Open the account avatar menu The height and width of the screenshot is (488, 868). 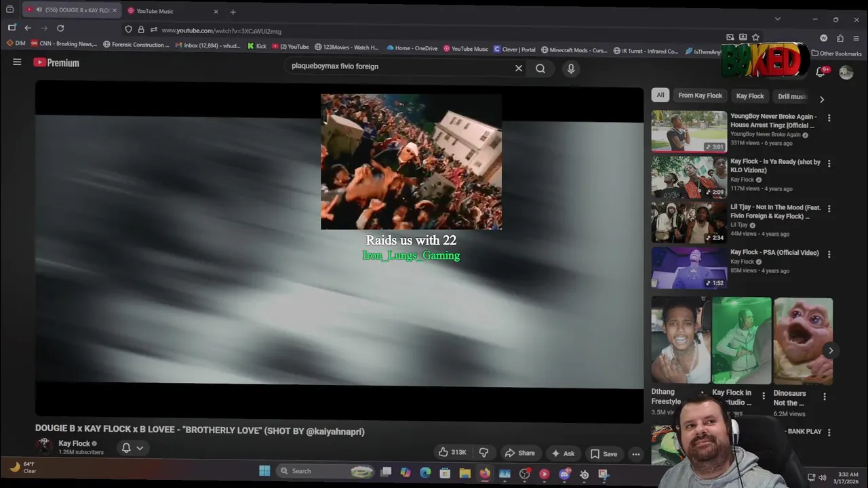coord(846,73)
